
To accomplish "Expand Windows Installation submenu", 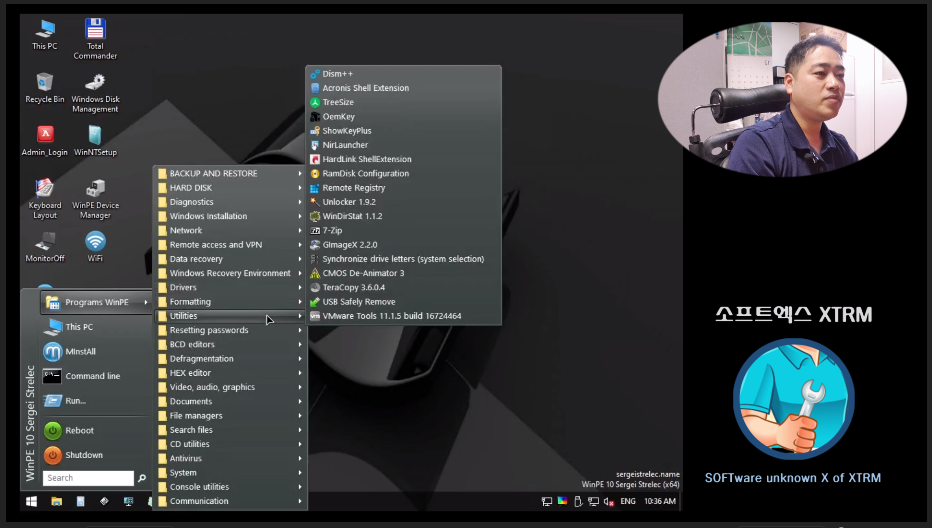I will coord(230,216).
